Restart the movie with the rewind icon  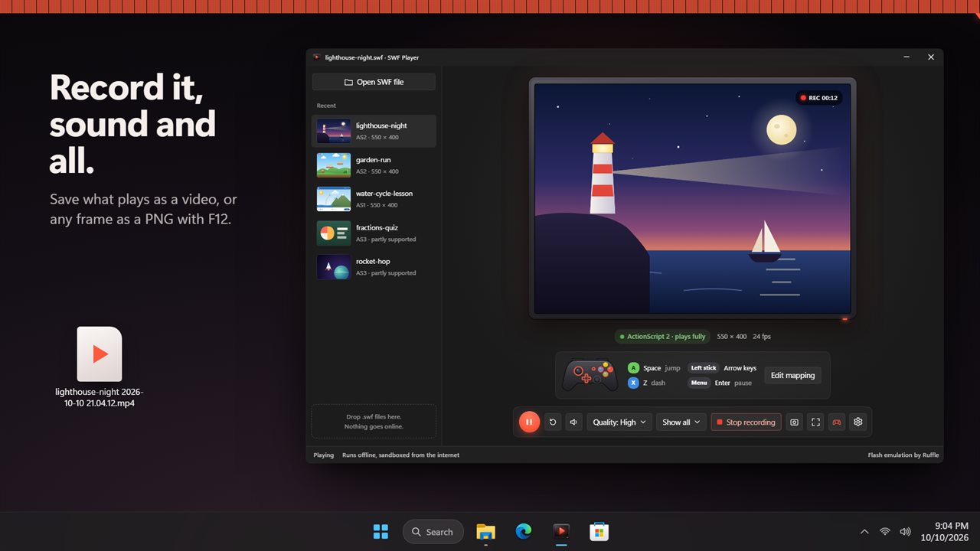(x=552, y=422)
